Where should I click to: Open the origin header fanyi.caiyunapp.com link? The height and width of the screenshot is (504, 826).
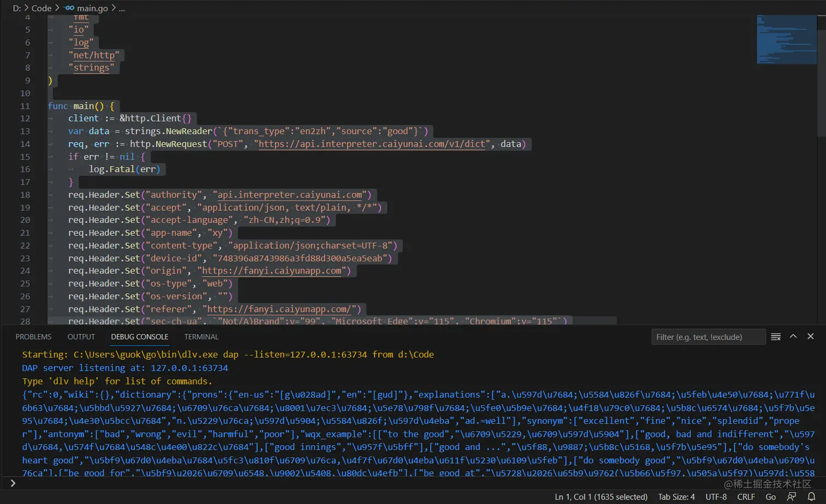coord(272,271)
